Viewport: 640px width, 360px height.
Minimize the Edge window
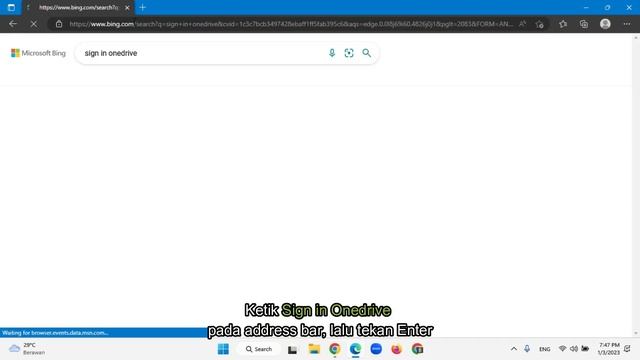(586, 7)
